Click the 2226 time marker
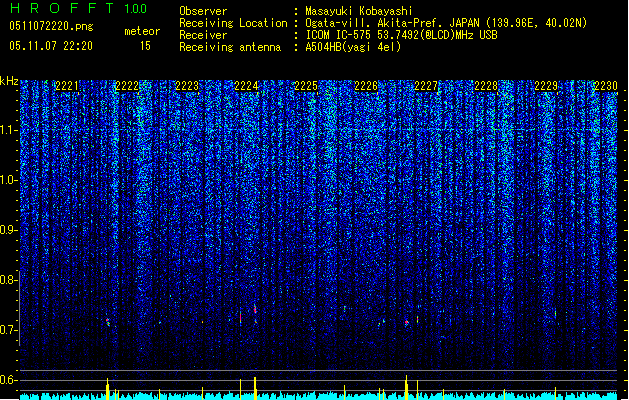Screen dimensions: 629x400 (366, 86)
